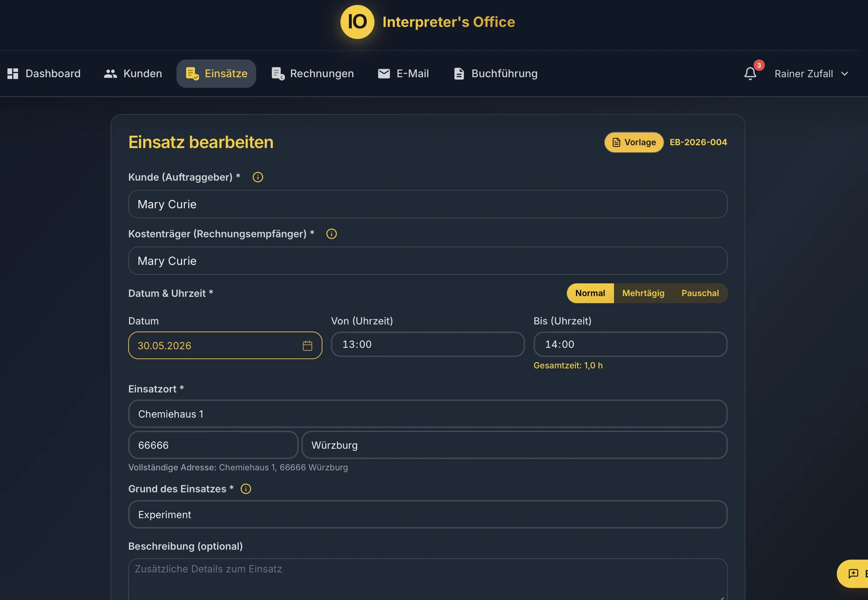
Task: Click the Einsatz bearbeiten heading
Action: (201, 142)
